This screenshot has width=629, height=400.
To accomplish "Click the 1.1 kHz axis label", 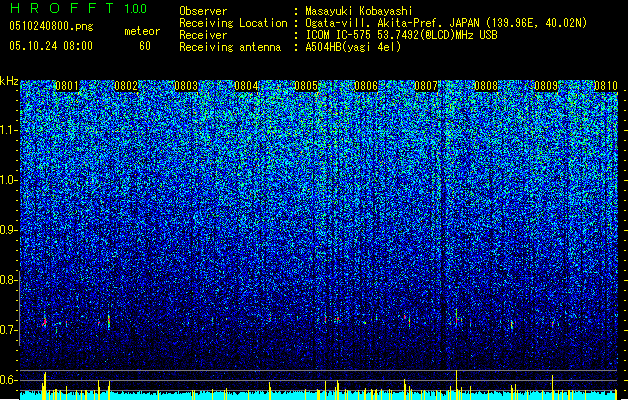I will click(x=9, y=130).
